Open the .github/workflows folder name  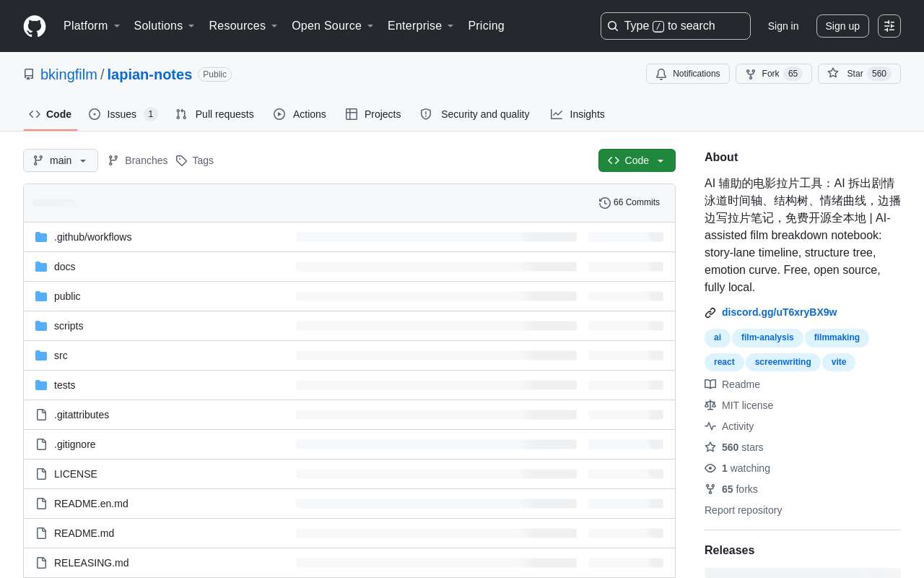(x=93, y=237)
